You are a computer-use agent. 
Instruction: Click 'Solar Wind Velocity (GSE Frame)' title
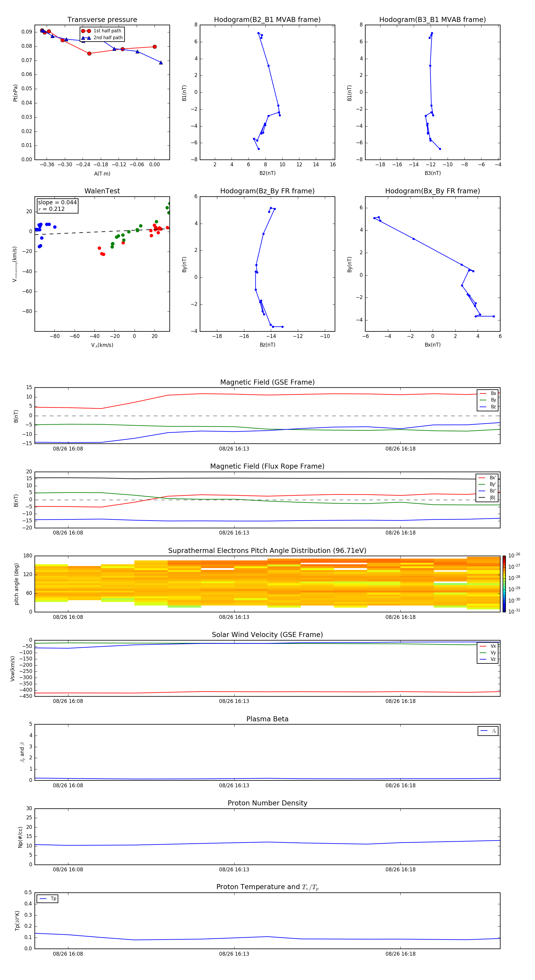pos(267,635)
